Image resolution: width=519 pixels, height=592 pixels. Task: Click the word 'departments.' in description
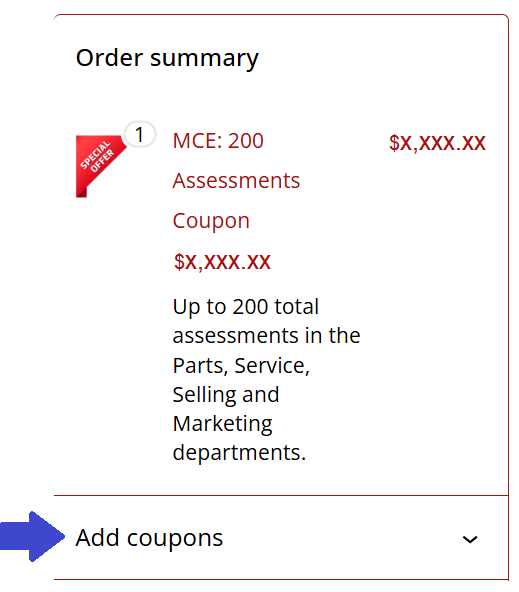[239, 453]
